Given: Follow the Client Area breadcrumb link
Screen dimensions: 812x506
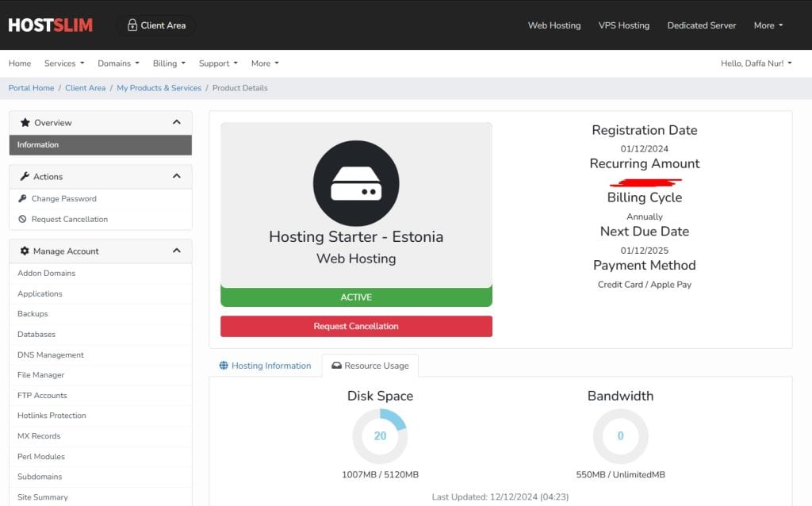Looking at the screenshot, I should click(x=86, y=88).
